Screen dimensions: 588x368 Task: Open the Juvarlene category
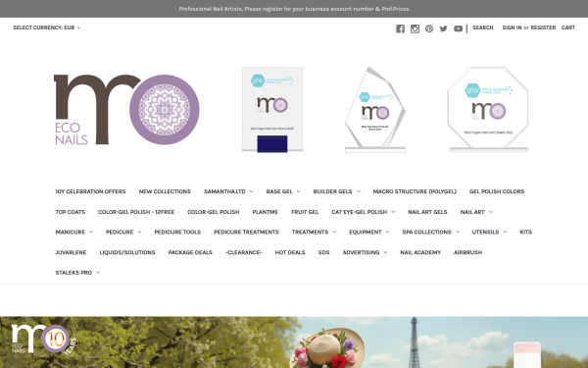71,252
